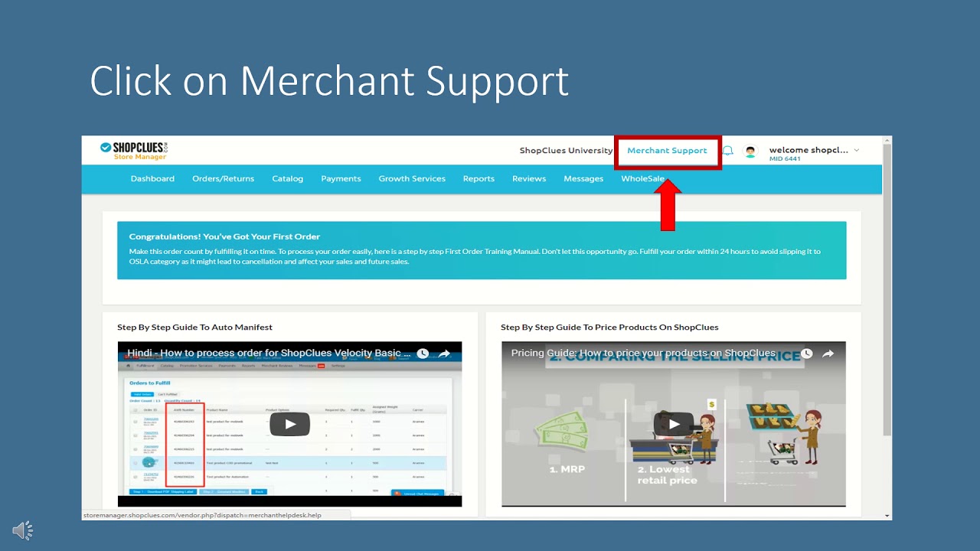Click the scrollbar up arrow

coord(887,140)
